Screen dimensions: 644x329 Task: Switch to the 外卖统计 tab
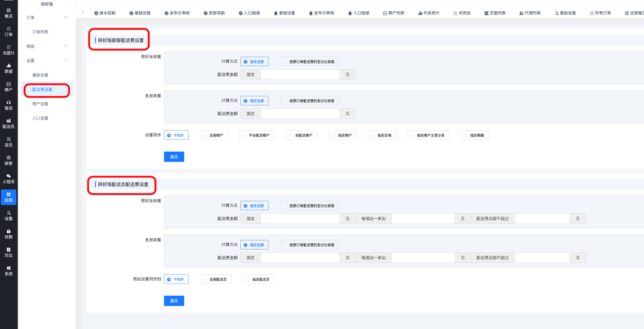tap(427, 13)
